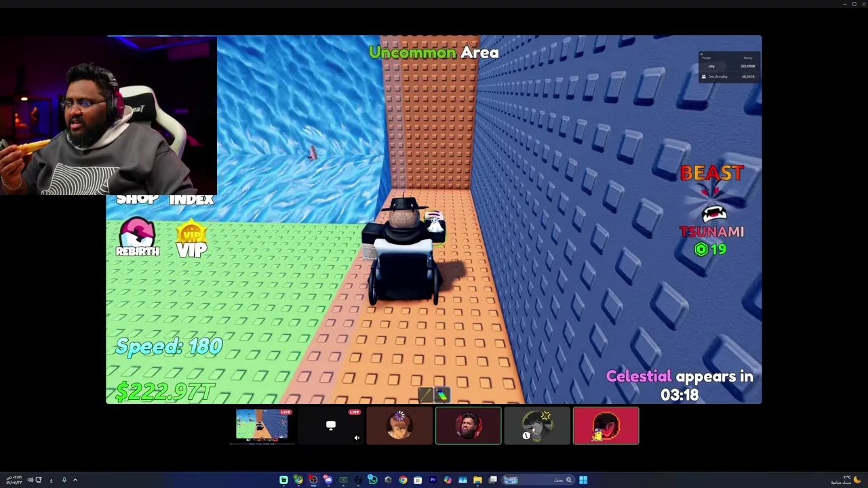Image resolution: width=868 pixels, height=488 pixels.
Task: Open the Chrome profile icon with green badge
Action: (x=298, y=480)
